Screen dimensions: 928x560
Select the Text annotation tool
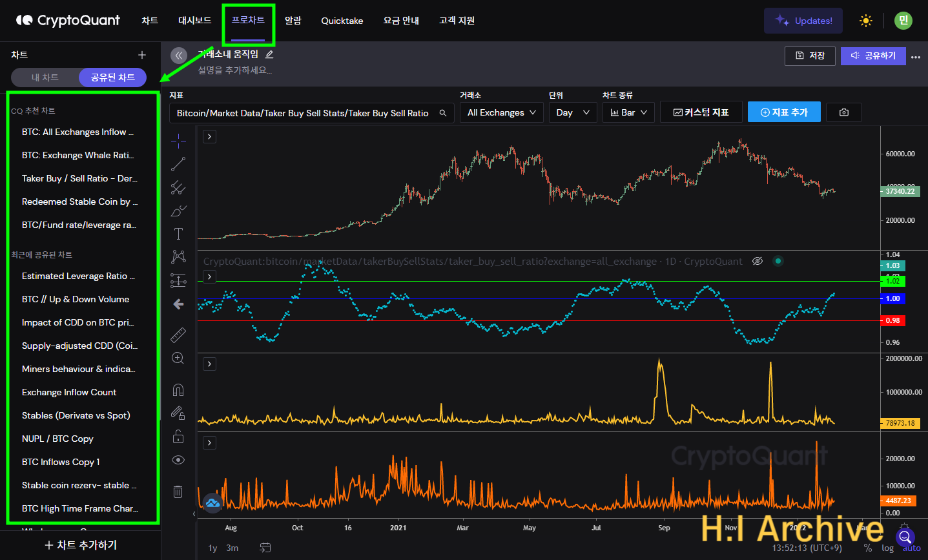tap(178, 234)
